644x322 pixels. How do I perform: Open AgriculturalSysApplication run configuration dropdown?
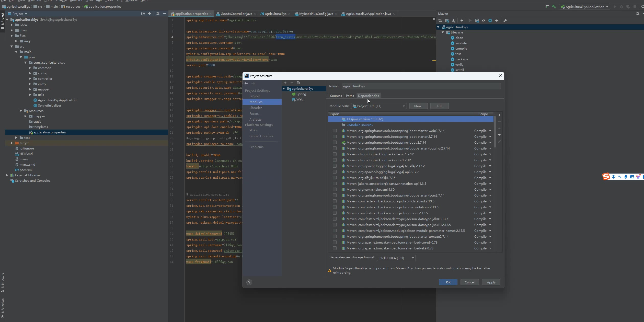coord(584,7)
